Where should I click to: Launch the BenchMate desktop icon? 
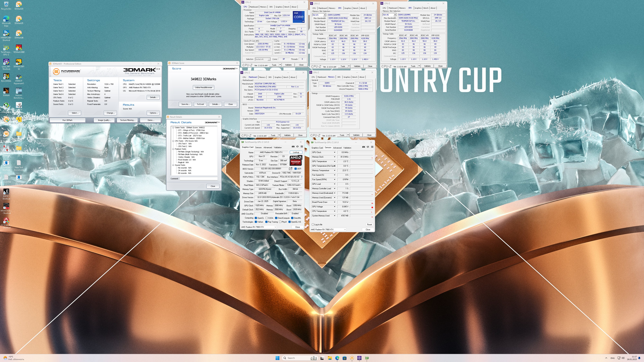(x=6, y=77)
